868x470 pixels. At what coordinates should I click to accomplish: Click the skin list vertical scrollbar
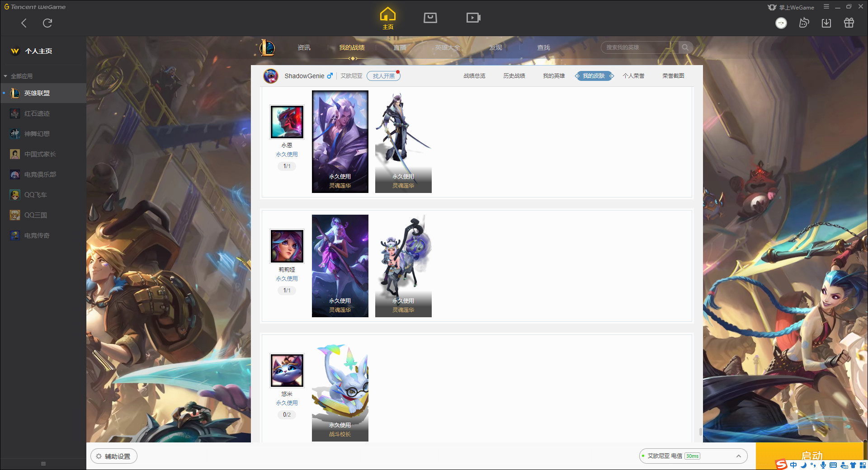[701, 432]
